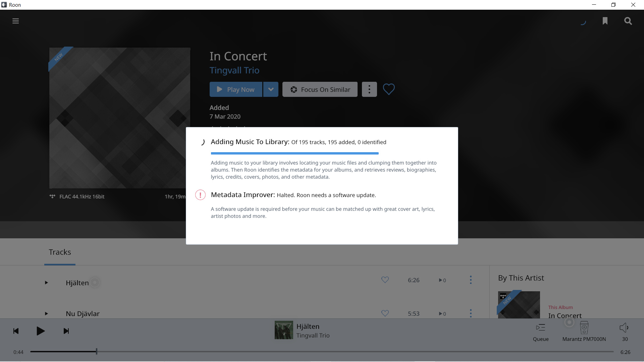Open three-dot menu for Nu Djävlar track
This screenshot has height=362, width=644.
tap(471, 313)
